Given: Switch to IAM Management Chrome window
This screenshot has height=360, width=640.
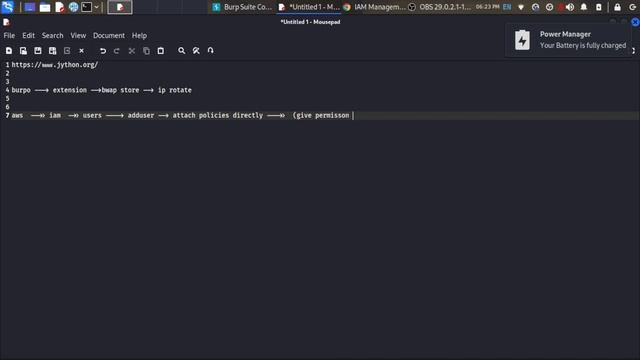Looking at the screenshot, I should point(374,7).
